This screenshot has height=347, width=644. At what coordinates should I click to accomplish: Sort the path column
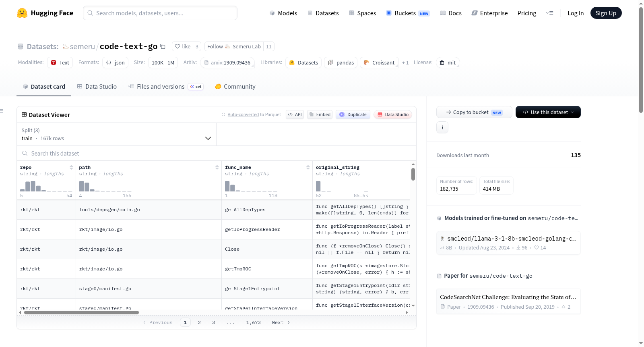click(x=217, y=167)
